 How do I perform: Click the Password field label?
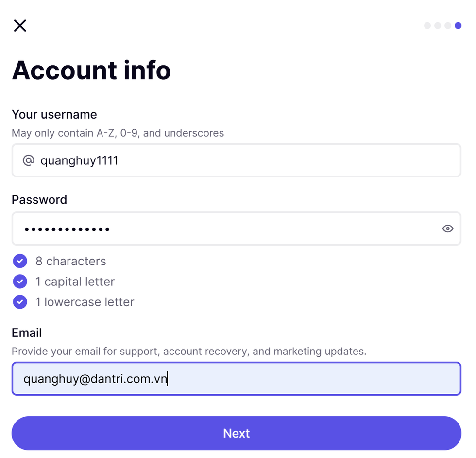[x=39, y=200]
